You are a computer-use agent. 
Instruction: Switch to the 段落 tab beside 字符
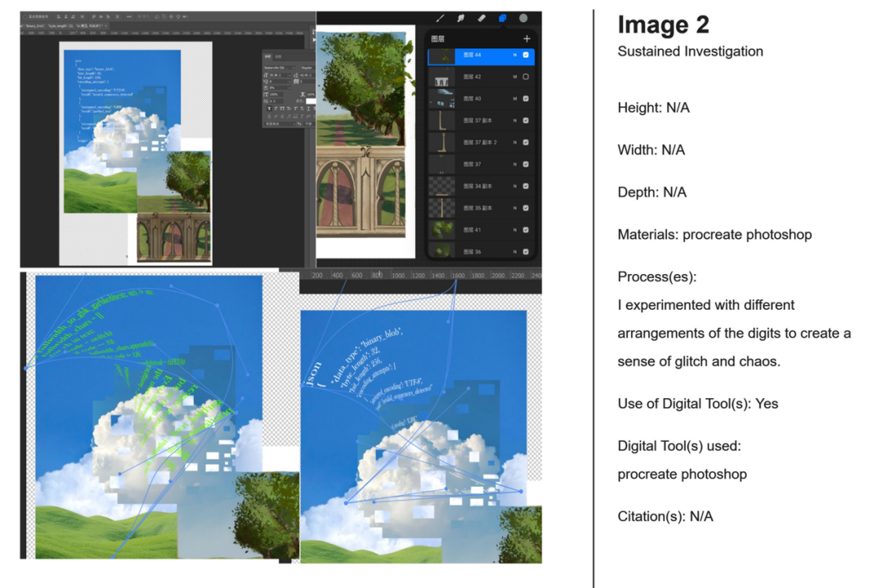coord(278,56)
